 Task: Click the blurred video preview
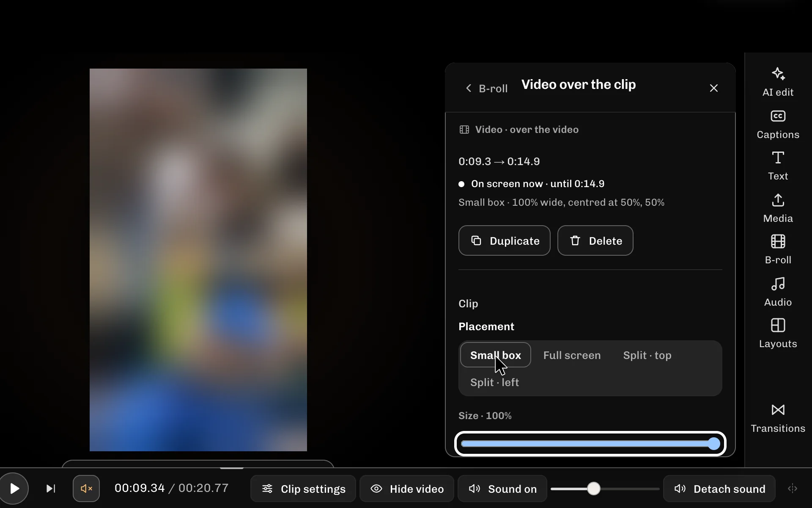[x=198, y=260]
